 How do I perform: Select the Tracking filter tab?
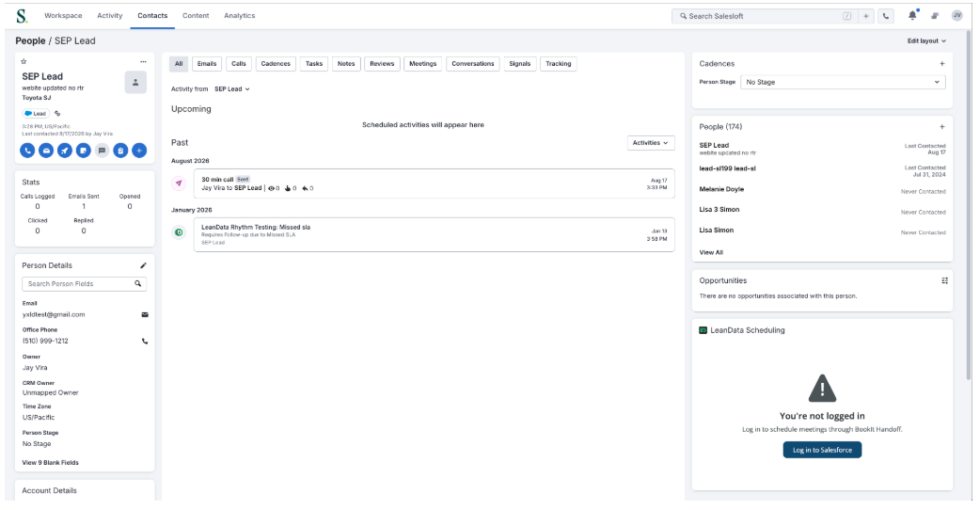pyautogui.click(x=558, y=64)
